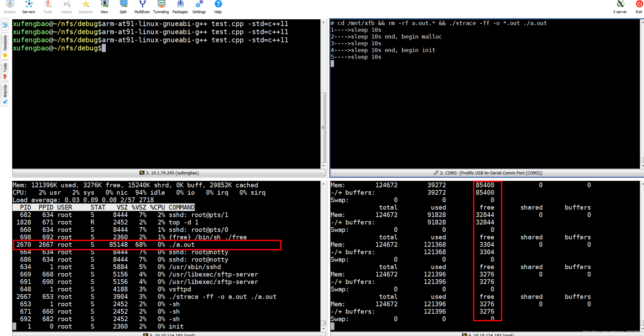This screenshot has height=336, width=644.
Task: Open the View toolbar icon
Action: tap(104, 7)
